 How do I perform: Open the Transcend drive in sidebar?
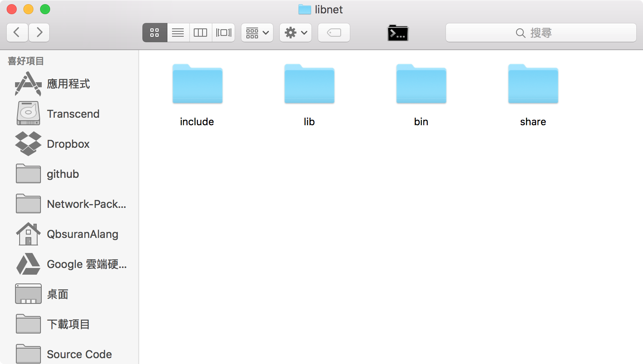(73, 114)
